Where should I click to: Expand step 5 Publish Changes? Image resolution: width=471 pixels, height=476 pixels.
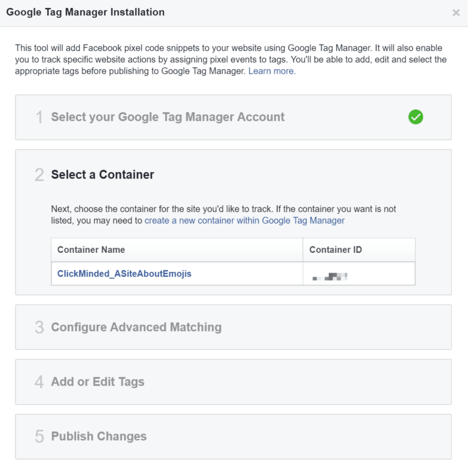(x=233, y=436)
